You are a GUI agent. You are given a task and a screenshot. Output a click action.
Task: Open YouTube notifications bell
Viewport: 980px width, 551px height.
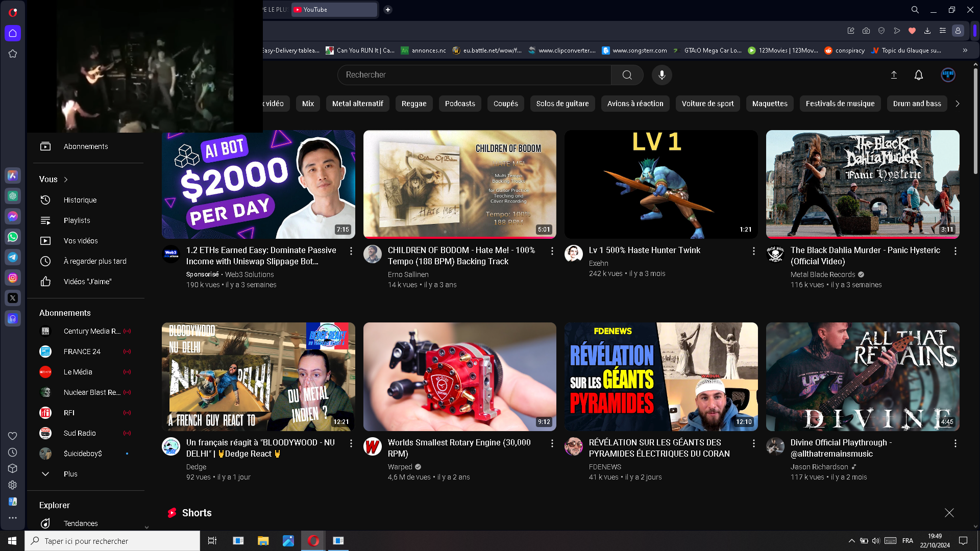pyautogui.click(x=919, y=75)
